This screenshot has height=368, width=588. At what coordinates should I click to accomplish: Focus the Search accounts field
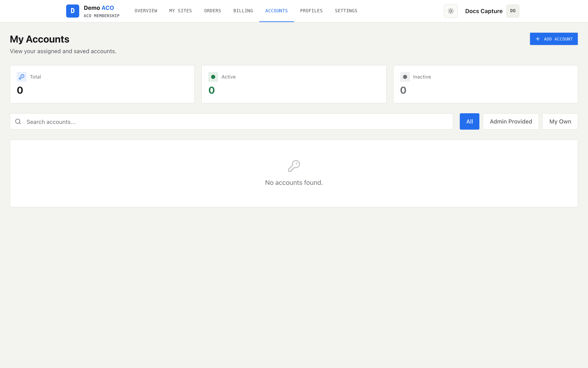pos(231,121)
